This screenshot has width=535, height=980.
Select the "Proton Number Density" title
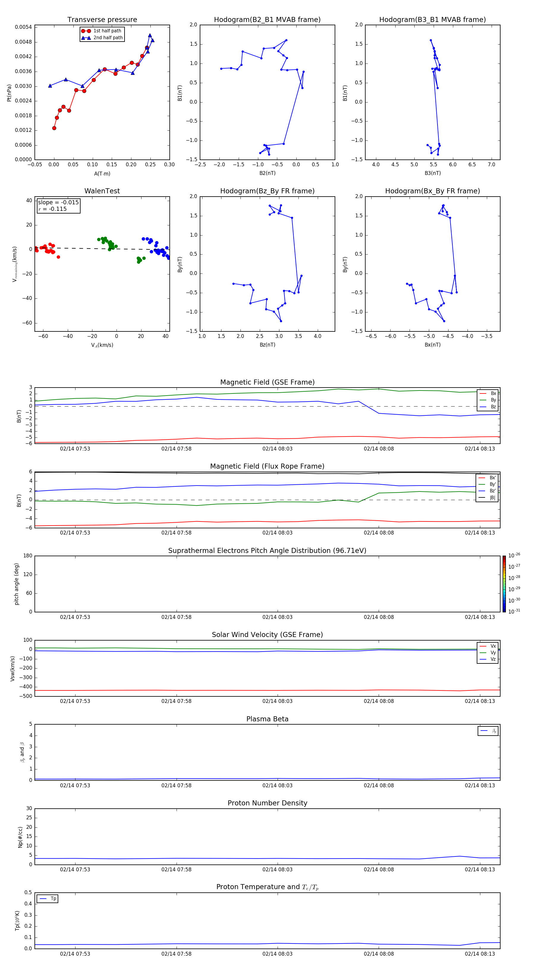[x=267, y=803]
